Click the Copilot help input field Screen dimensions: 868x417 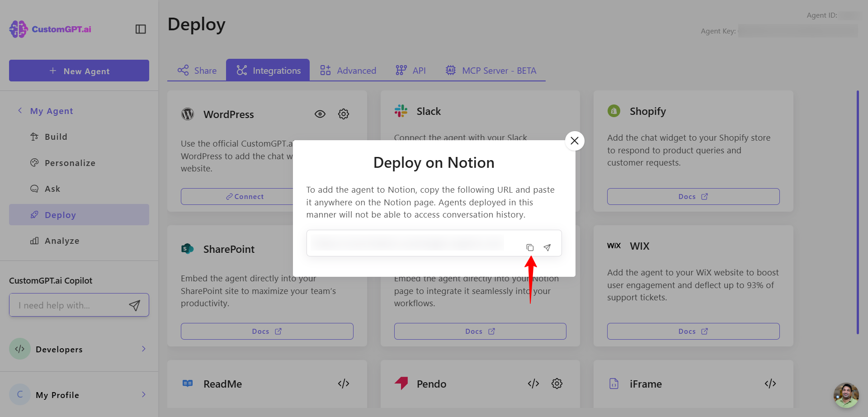tap(70, 305)
